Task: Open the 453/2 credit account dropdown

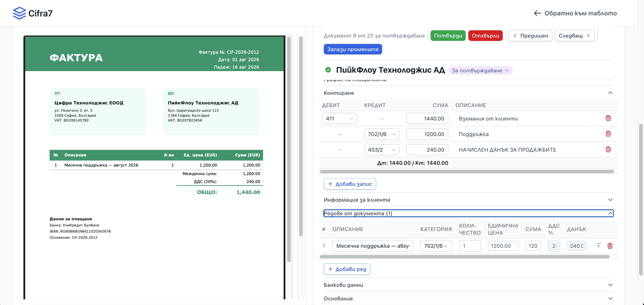Action: pyautogui.click(x=382, y=150)
